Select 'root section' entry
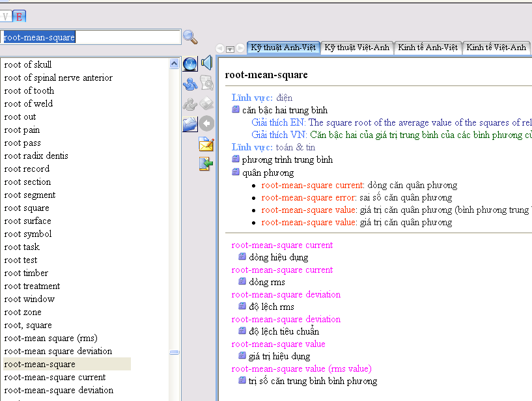This screenshot has height=401, width=532. click(27, 182)
